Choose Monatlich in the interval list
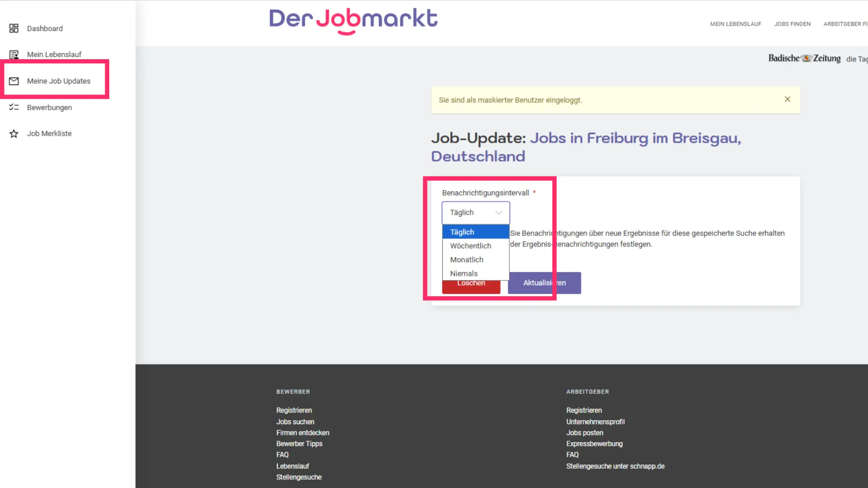 tap(475, 259)
